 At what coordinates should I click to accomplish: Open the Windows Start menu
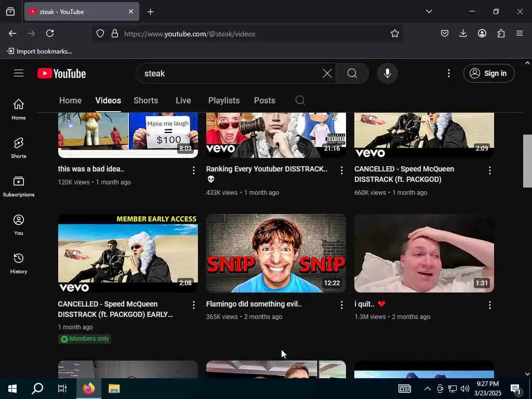(12, 389)
